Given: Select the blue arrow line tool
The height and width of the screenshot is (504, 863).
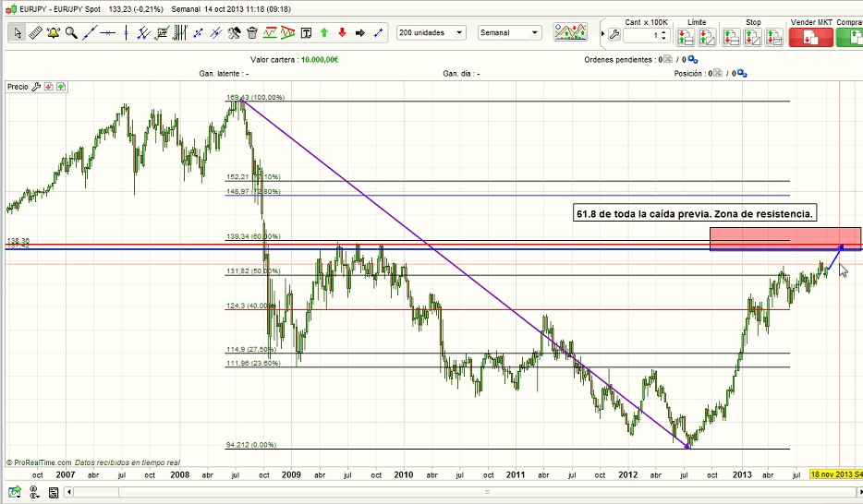Looking at the screenshot, I should click(x=378, y=33).
